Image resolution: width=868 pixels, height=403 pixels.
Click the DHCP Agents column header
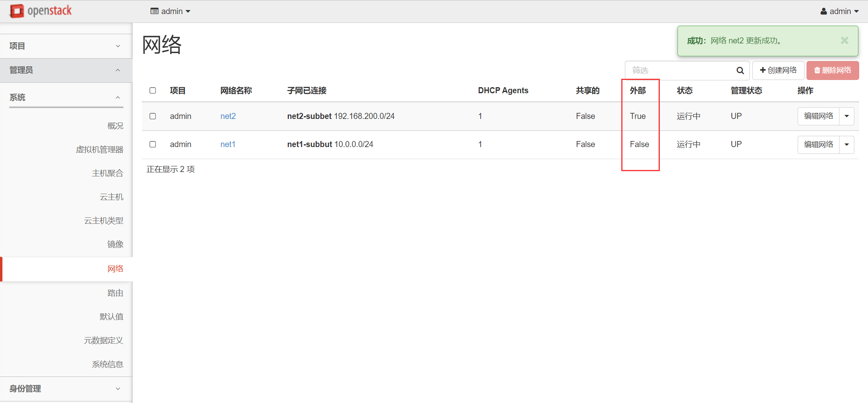pyautogui.click(x=503, y=90)
